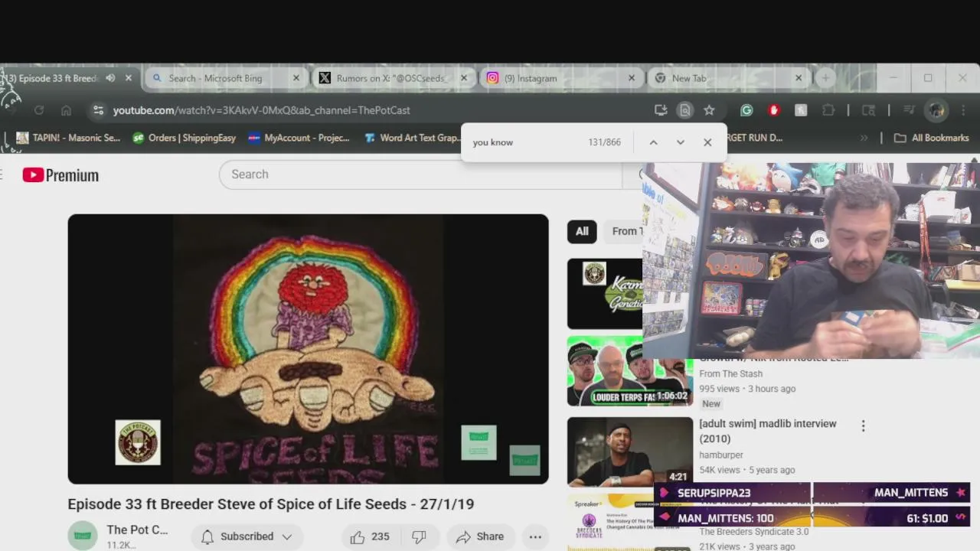Dislike the video
Image resolution: width=980 pixels, height=551 pixels.
tap(419, 536)
